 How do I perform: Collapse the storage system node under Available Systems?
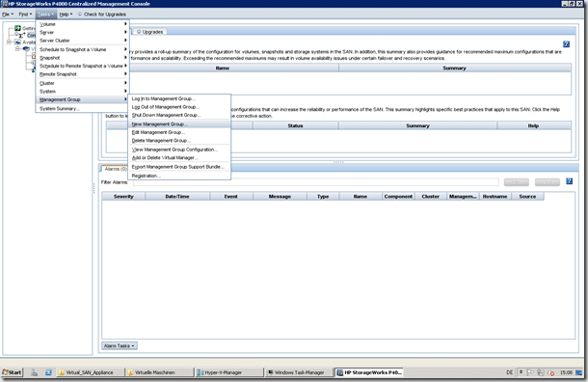point(17,49)
